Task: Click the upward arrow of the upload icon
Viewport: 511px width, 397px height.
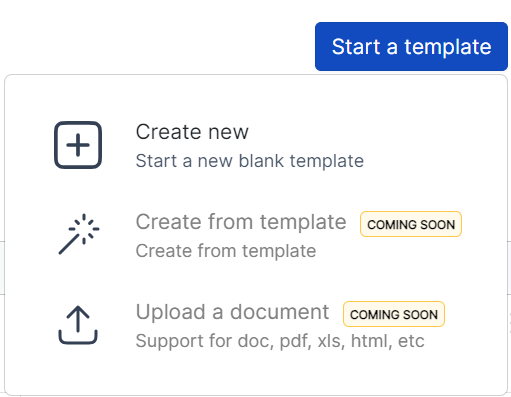Action: coord(78,319)
